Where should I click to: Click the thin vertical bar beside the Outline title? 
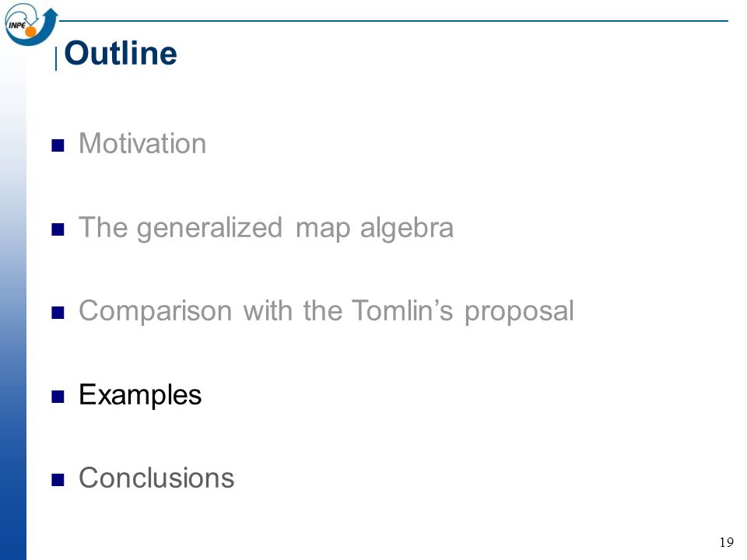pos(56,58)
